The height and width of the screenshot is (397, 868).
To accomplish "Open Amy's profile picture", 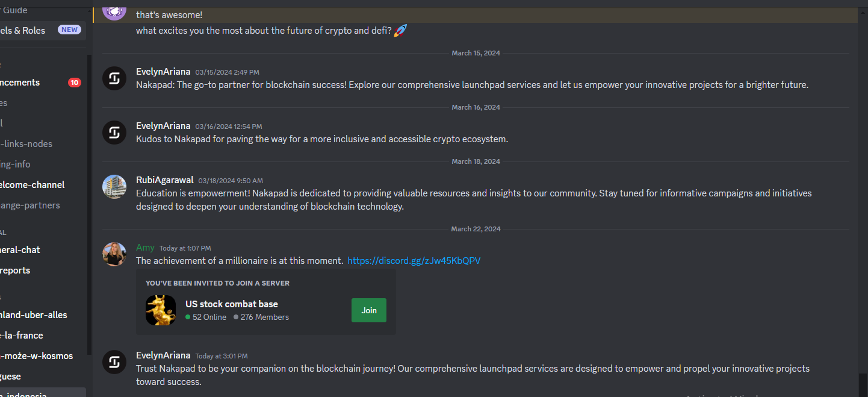I will 114,254.
